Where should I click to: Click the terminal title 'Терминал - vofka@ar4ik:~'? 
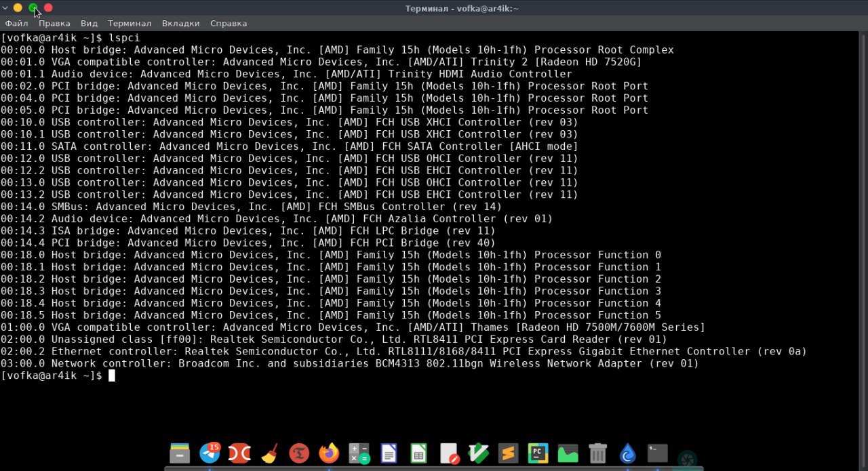pyautogui.click(x=461, y=8)
